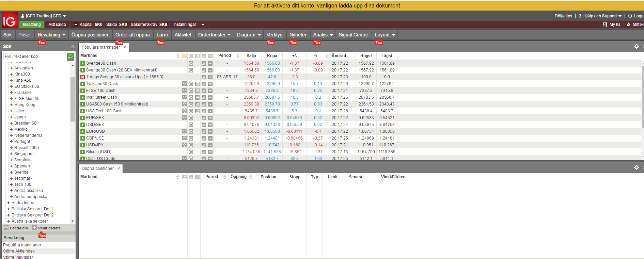Hide tips via Dölja tips
The height and width of the screenshot is (259, 644).
[563, 16]
